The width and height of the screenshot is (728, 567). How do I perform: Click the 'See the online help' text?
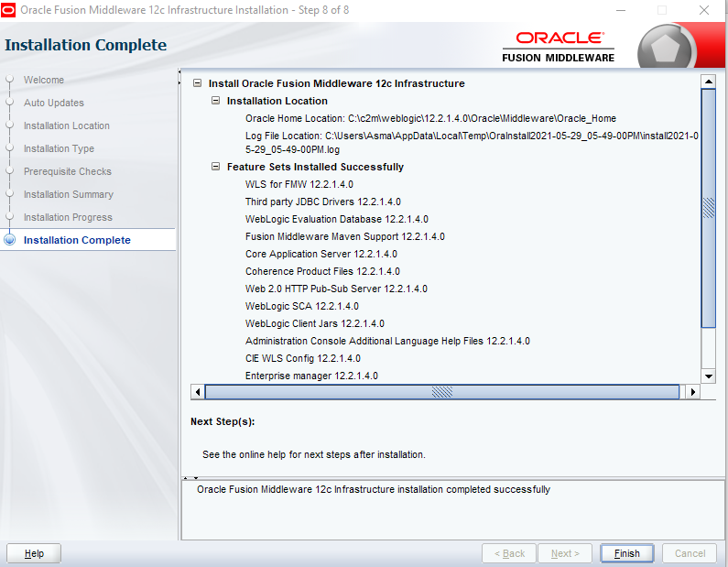tap(314, 454)
